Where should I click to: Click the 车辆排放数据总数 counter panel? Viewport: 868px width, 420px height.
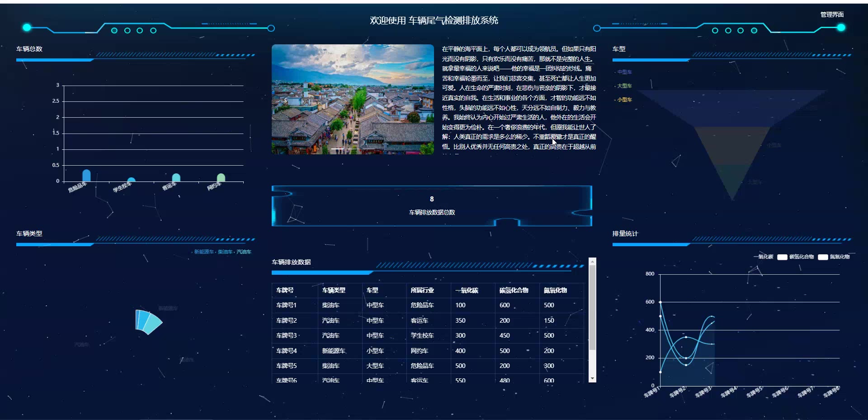pos(432,206)
